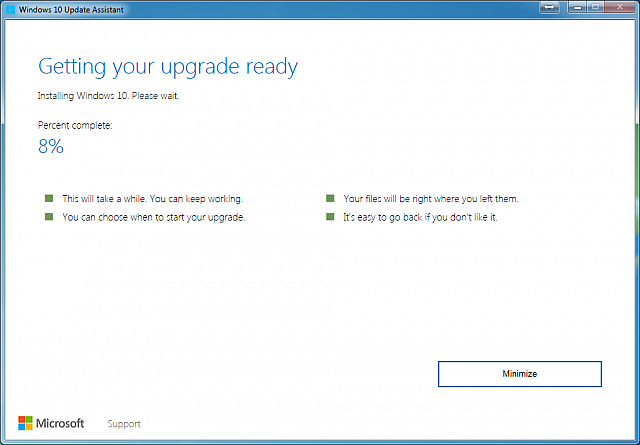The height and width of the screenshot is (445, 640).
Task: Maximize the Update Assistant window
Action: click(x=596, y=7)
